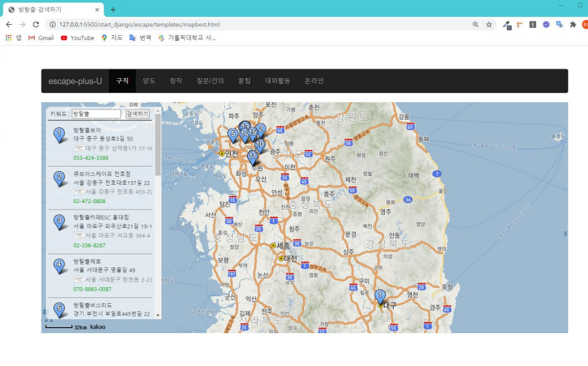The image size is (588, 366).
Task: Open the YouTube bookmark
Action: coord(77,38)
